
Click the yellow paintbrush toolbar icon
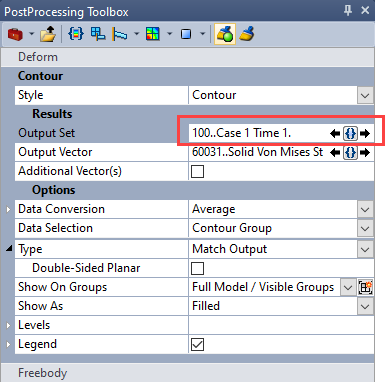click(247, 34)
